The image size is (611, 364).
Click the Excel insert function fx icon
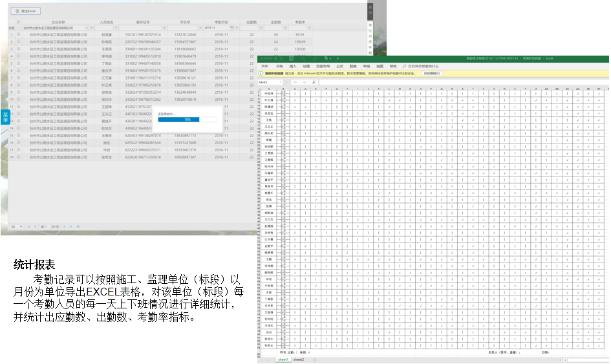coord(312,82)
